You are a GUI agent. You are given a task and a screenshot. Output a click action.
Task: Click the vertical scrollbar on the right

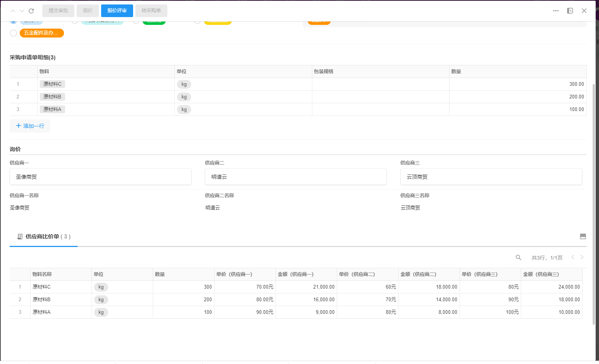593,186
